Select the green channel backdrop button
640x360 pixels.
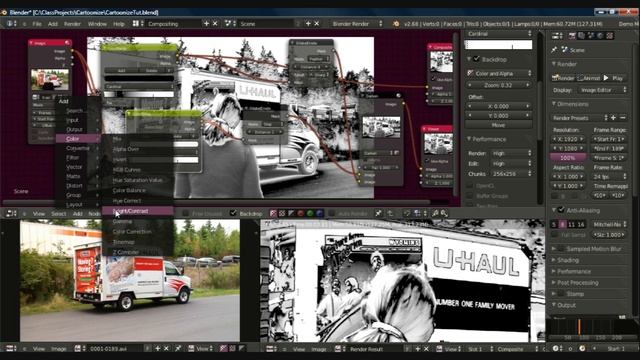[310, 213]
